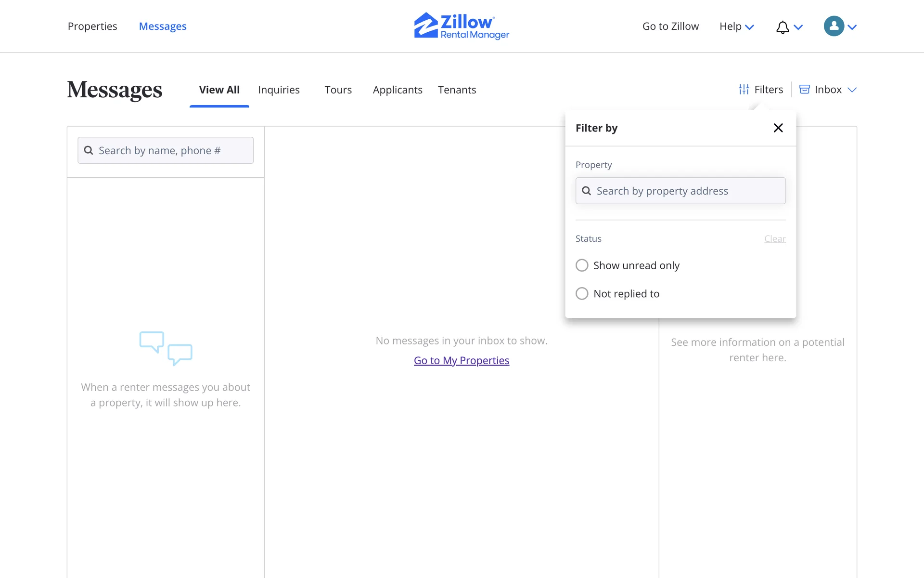Click the user profile avatar icon

834,26
